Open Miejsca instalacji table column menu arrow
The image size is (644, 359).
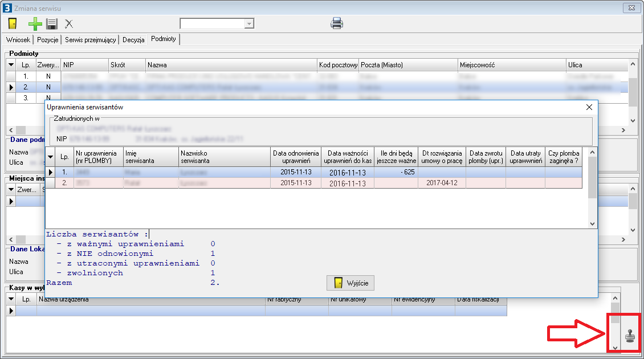(11, 190)
